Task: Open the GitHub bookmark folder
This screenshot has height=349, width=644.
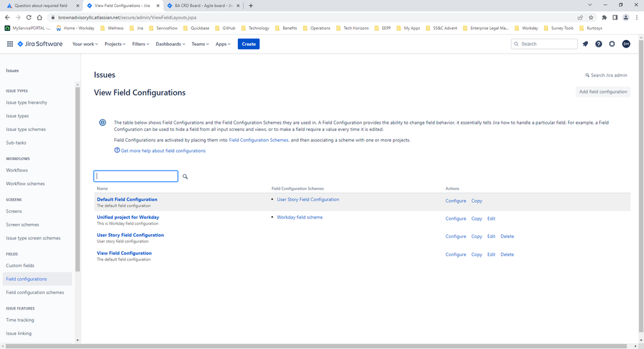Action: (x=226, y=28)
